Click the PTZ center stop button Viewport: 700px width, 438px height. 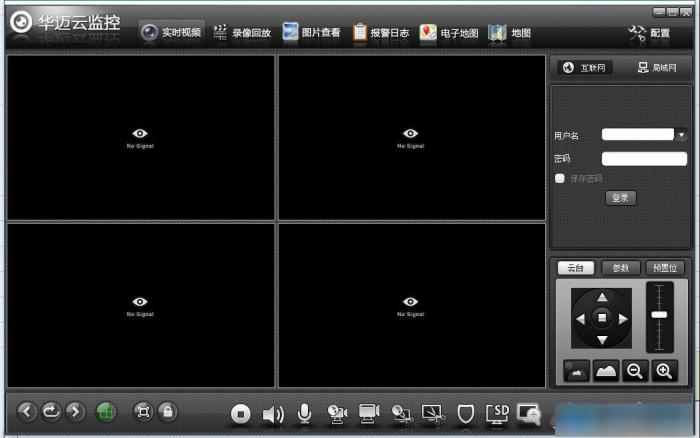coord(602,317)
